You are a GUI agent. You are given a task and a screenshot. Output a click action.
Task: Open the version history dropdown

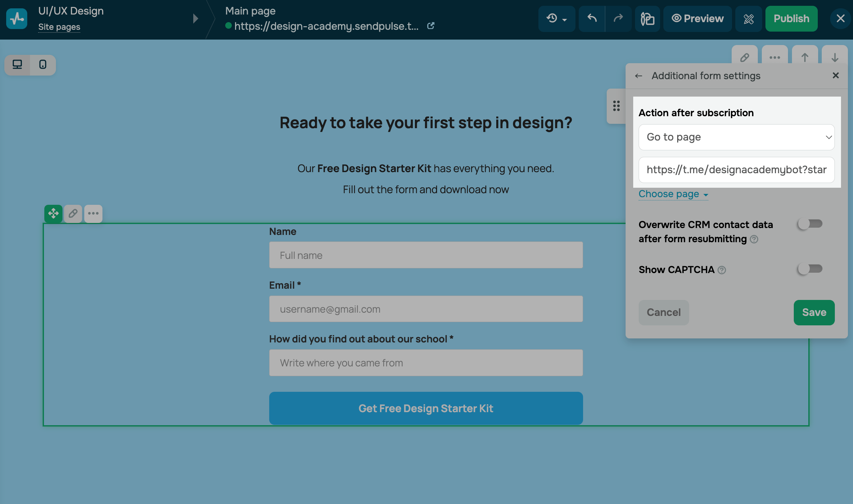[556, 19]
